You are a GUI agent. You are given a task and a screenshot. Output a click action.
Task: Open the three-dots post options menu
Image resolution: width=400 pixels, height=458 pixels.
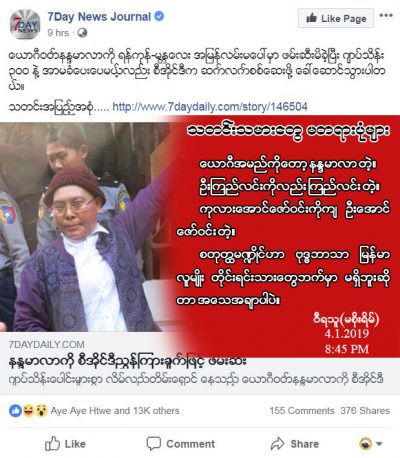tap(386, 15)
